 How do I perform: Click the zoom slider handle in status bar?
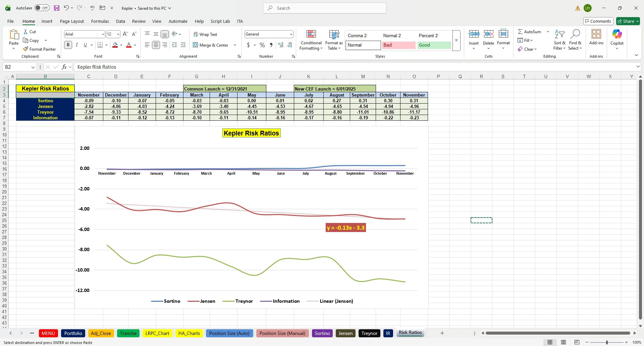[606, 342]
